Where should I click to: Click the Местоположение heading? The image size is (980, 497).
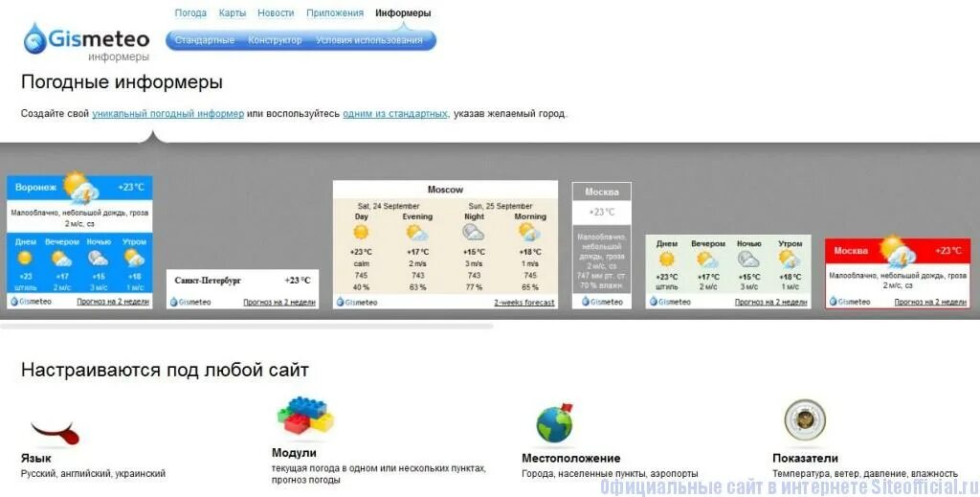[571, 459]
